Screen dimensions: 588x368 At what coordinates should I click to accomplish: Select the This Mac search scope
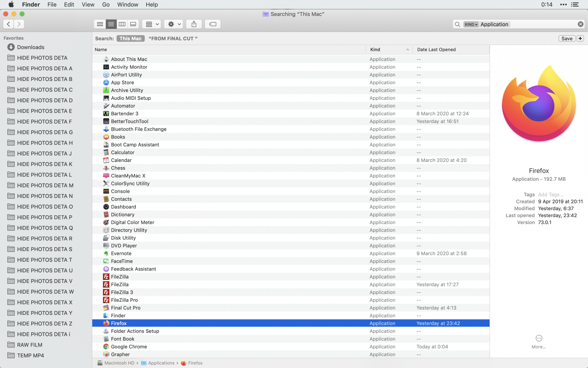[131, 39]
